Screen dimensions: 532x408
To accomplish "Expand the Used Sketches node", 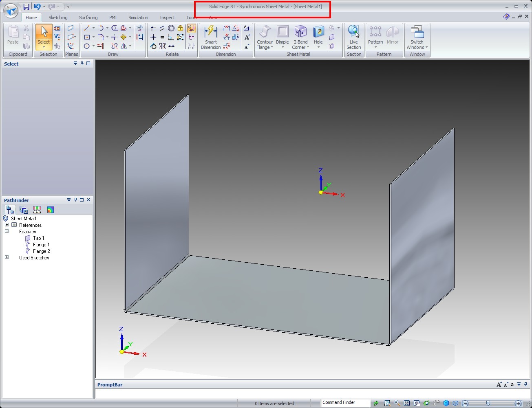I will (7, 257).
